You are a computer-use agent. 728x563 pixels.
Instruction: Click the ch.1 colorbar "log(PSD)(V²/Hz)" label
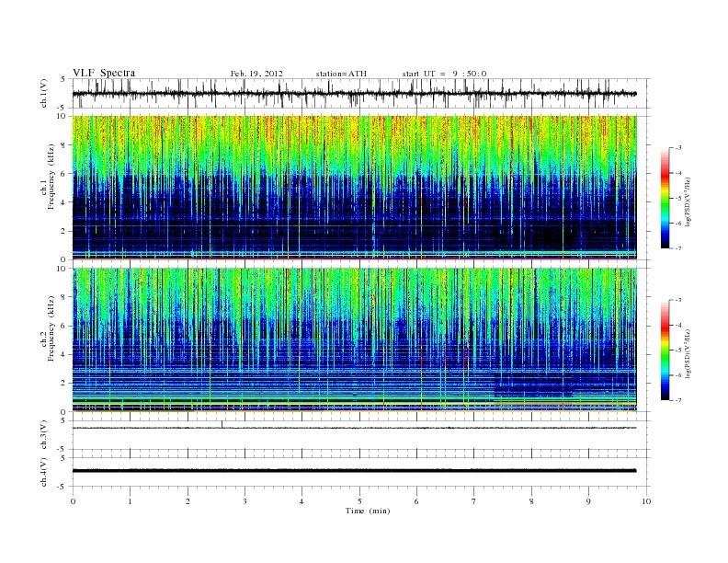(x=688, y=202)
